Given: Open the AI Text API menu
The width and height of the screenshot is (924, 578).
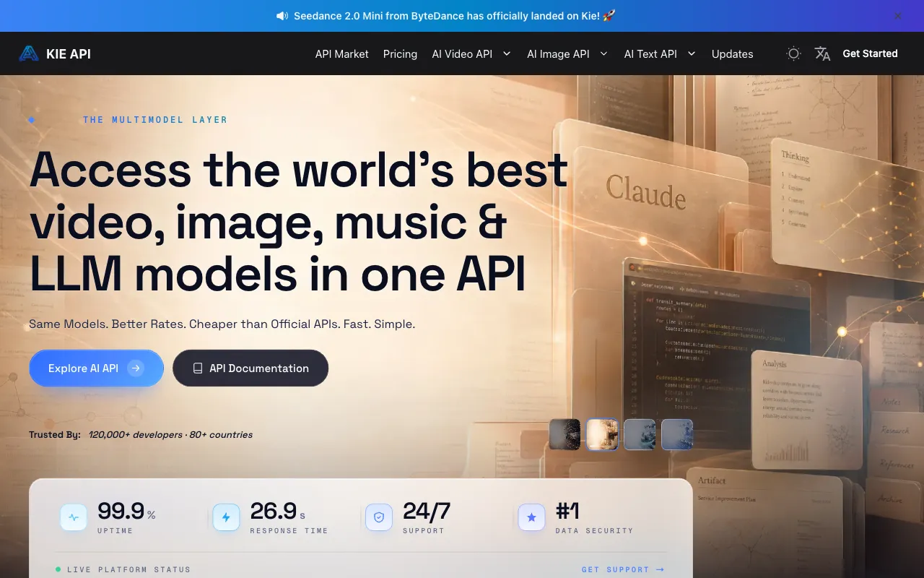Looking at the screenshot, I should (650, 54).
